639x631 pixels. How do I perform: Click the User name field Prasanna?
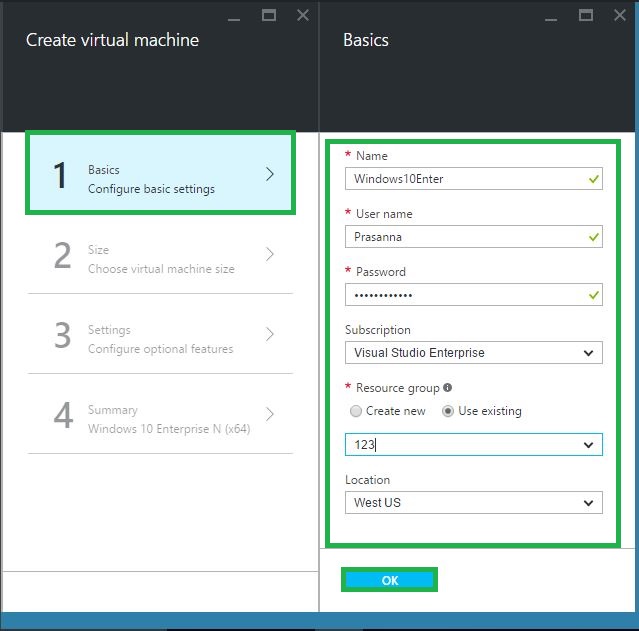coord(474,236)
